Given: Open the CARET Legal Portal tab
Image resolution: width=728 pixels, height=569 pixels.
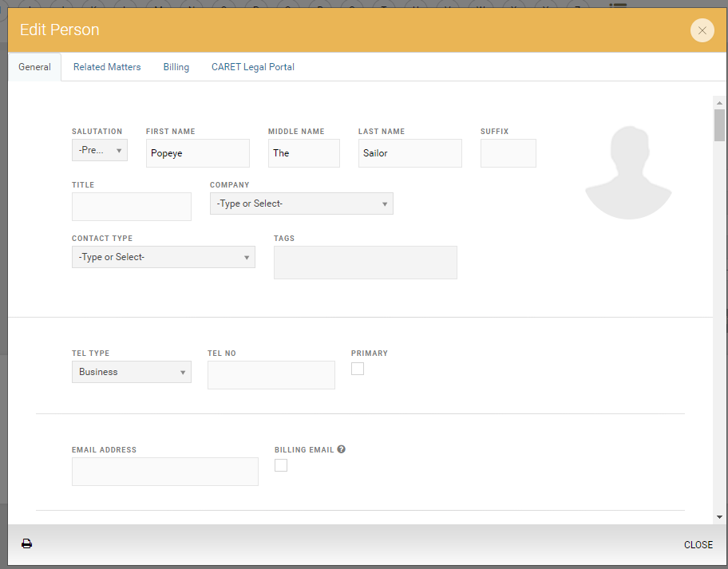Looking at the screenshot, I should tap(253, 67).
